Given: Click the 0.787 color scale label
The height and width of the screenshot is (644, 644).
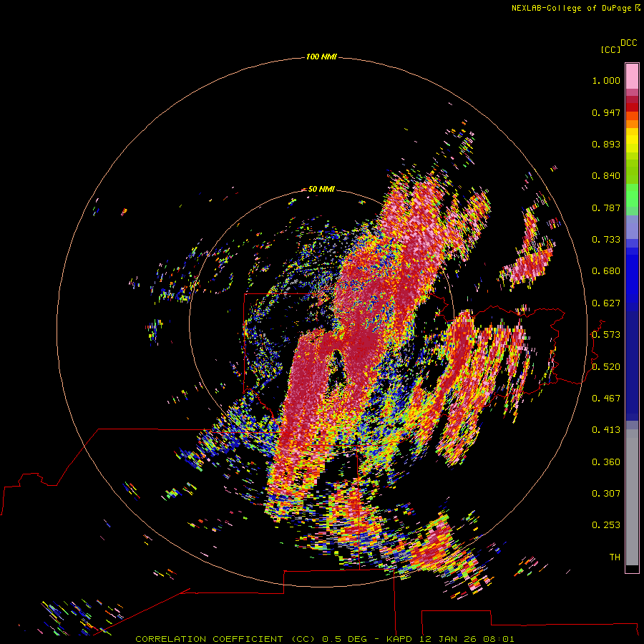Looking at the screenshot, I should click(x=606, y=208).
